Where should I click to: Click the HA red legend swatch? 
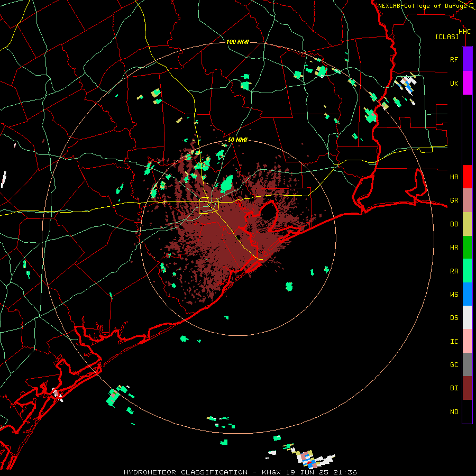[x=467, y=177]
